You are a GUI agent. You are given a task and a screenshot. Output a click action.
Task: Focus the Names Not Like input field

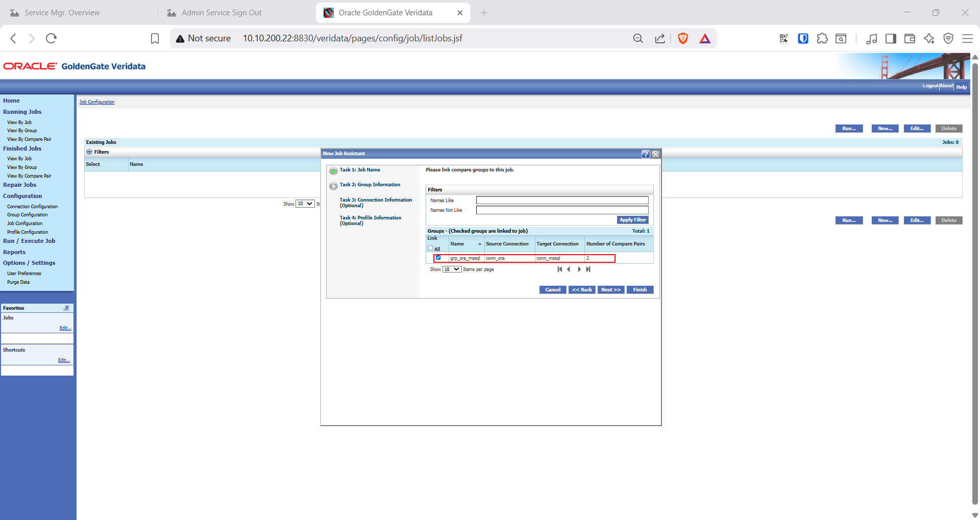(562, 210)
